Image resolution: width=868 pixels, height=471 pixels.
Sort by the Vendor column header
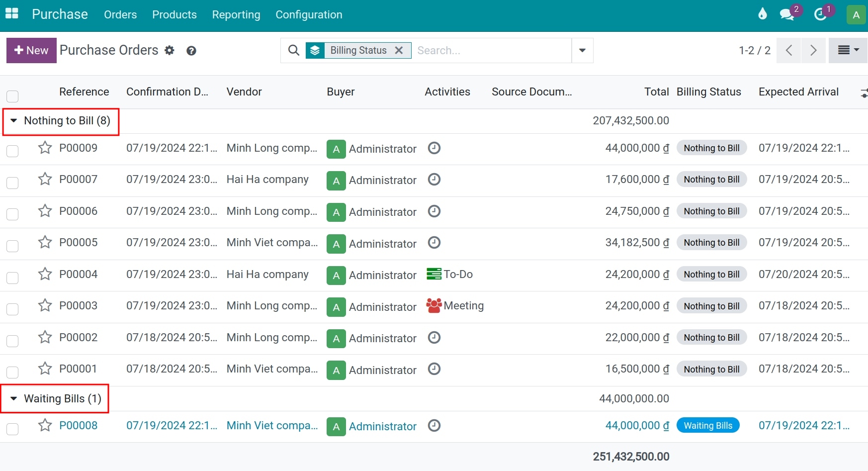(244, 92)
